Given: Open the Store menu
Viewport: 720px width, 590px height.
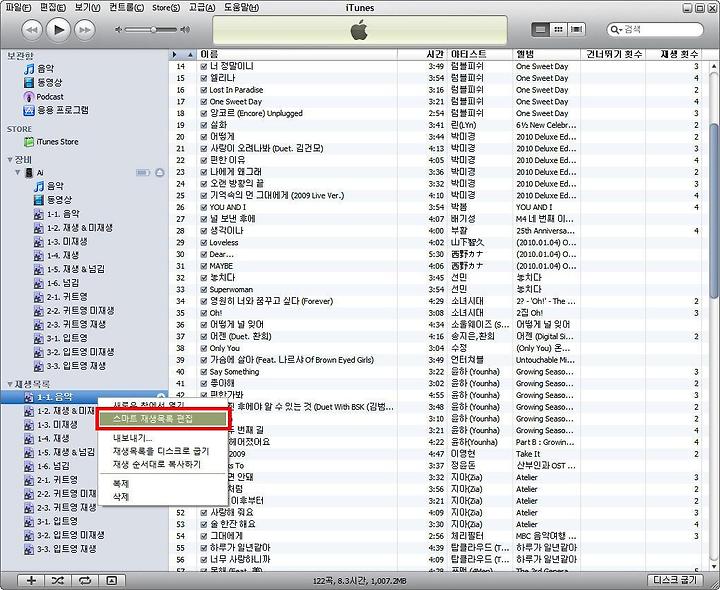Looking at the screenshot, I should point(166,7).
